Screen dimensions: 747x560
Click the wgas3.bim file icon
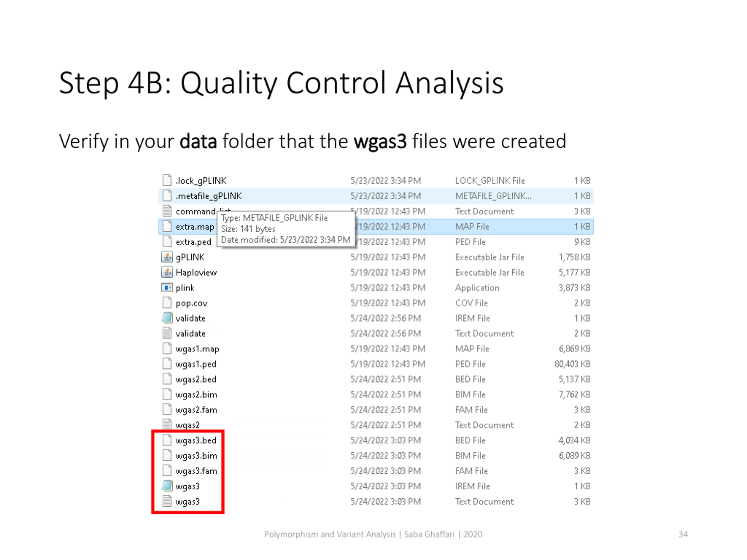[x=167, y=455]
